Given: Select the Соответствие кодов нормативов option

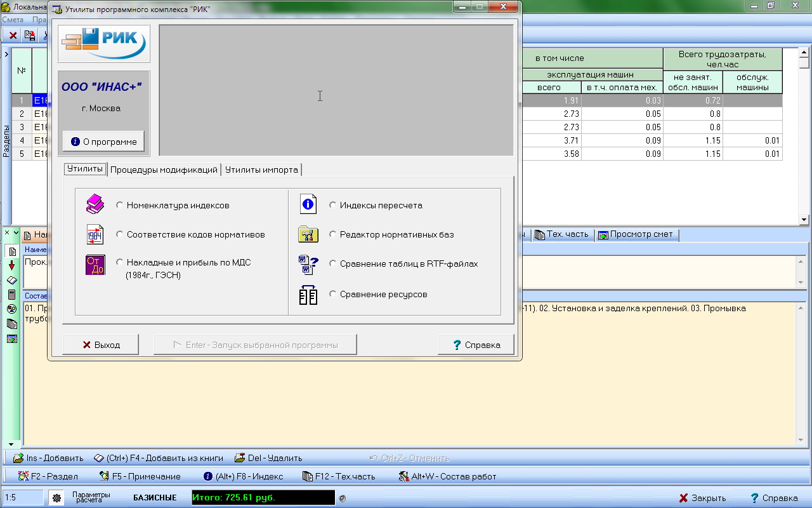Looking at the screenshot, I should pyautogui.click(x=120, y=234).
